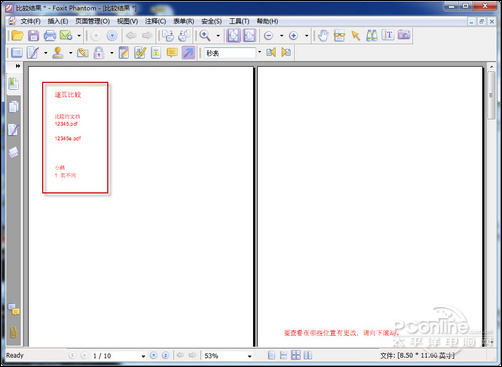Screen dimensions: 502x367
Task: Jump to last page button
Action: coord(166,355)
